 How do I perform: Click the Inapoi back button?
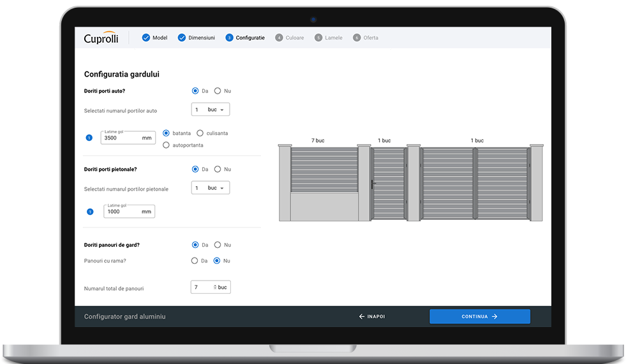coord(372,316)
